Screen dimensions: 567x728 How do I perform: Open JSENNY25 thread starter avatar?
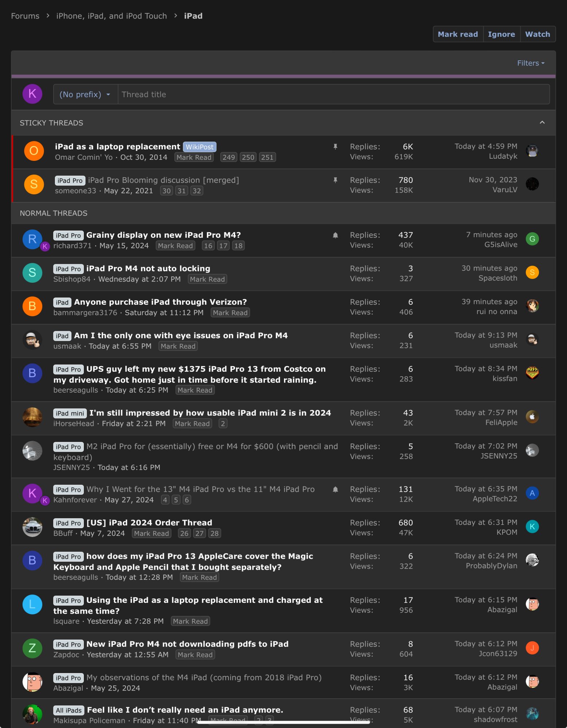(32, 451)
